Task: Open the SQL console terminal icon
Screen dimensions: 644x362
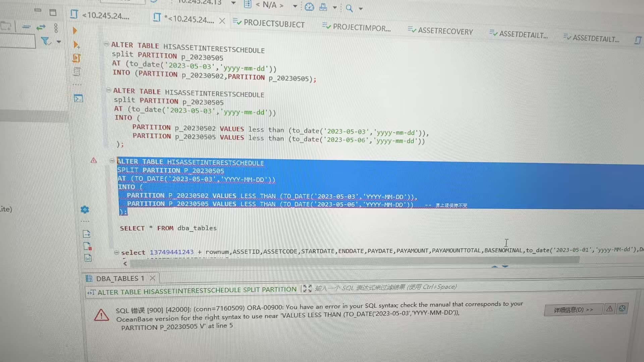Action: point(78,99)
